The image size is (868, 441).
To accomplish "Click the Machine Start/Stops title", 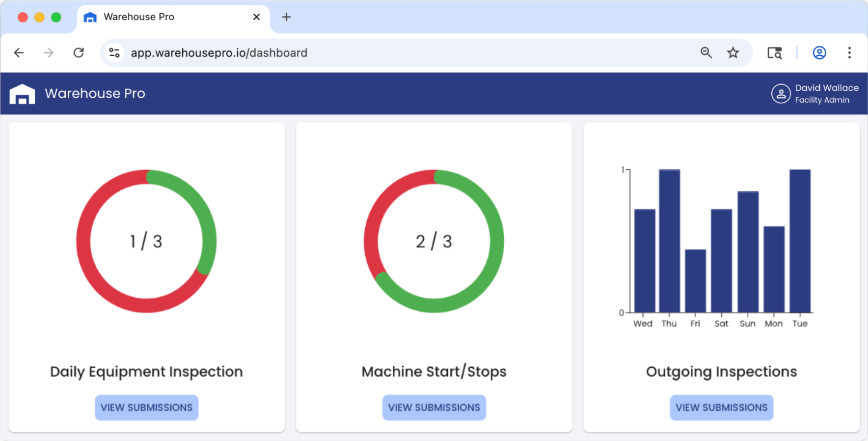I will [434, 372].
